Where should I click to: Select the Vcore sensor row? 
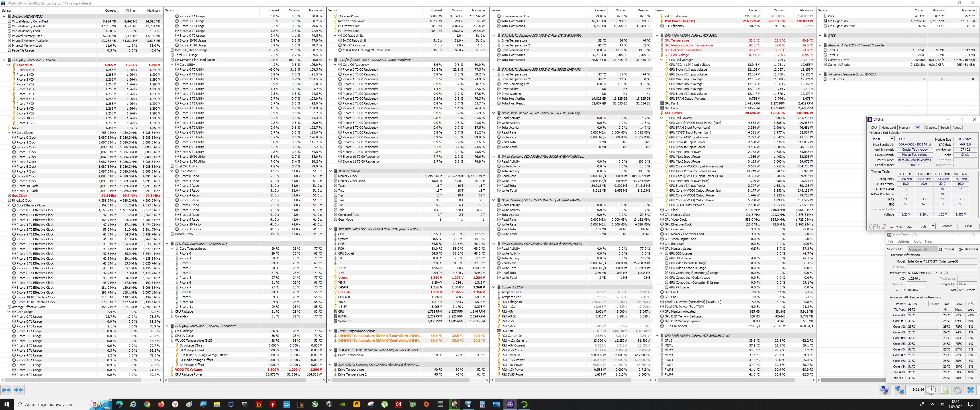pos(408,278)
